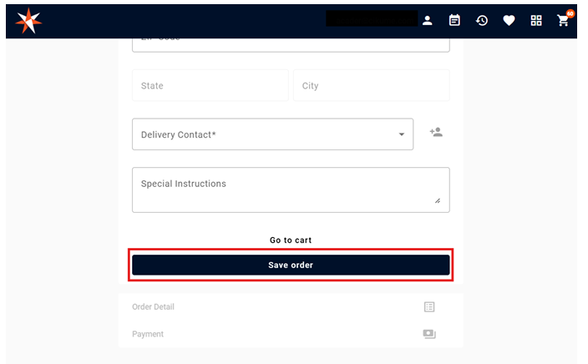Click the add delivery contact icon
588x364 pixels.
coord(436,133)
